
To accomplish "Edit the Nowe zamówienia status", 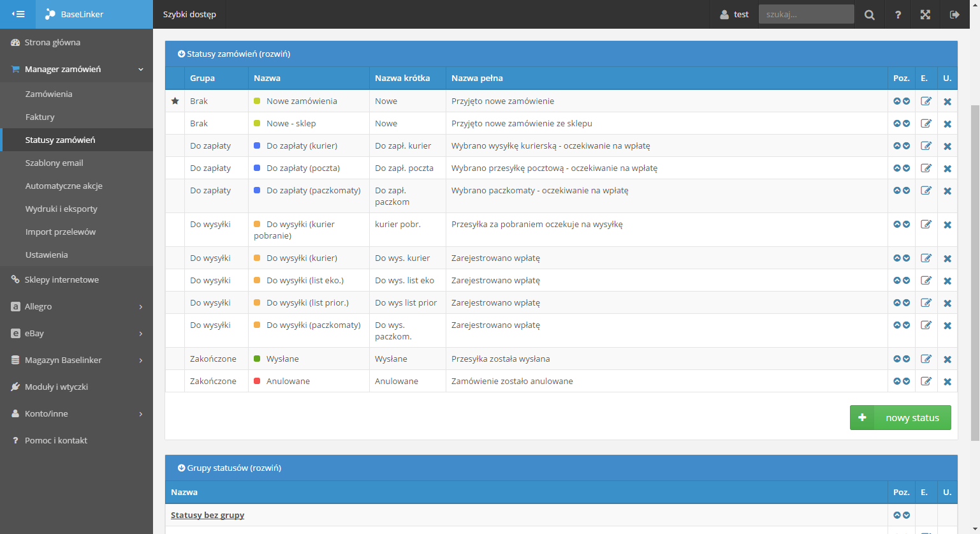I will coord(926,101).
